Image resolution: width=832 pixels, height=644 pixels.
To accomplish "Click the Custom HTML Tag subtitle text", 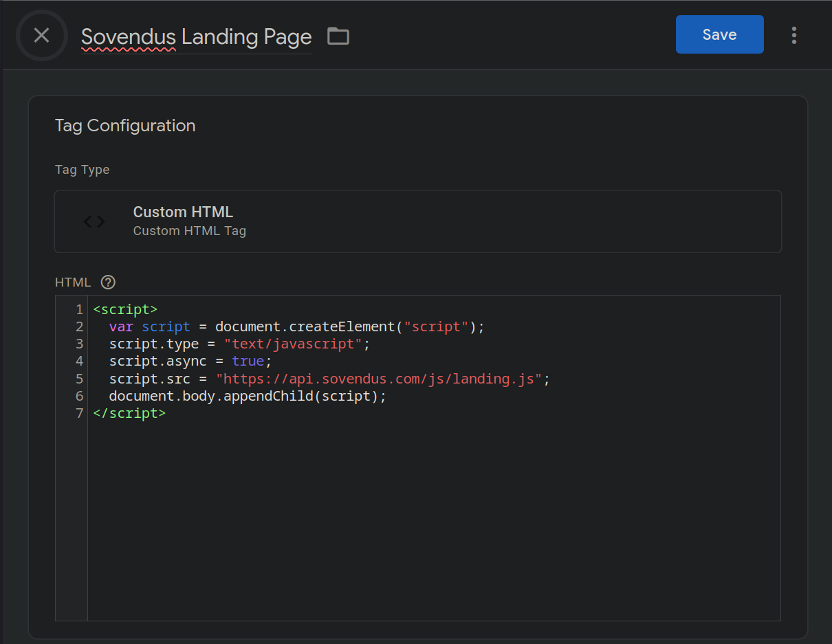I will pos(190,231).
